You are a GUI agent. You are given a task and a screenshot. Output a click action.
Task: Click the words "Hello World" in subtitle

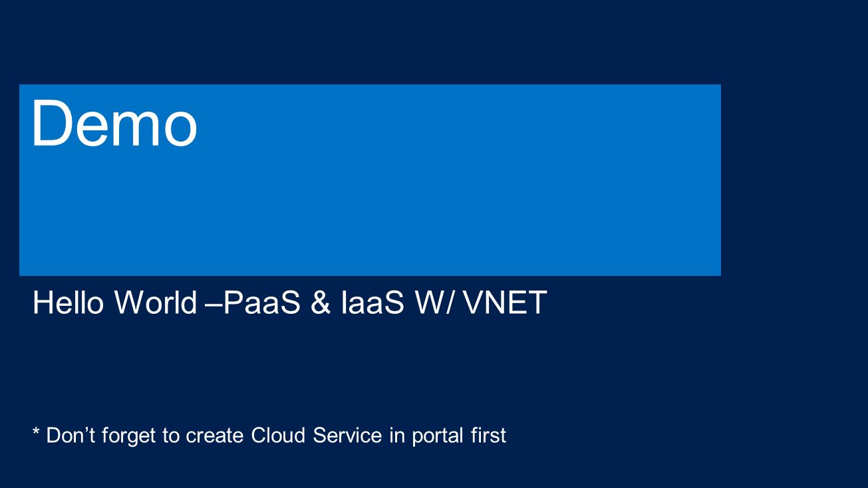click(114, 303)
